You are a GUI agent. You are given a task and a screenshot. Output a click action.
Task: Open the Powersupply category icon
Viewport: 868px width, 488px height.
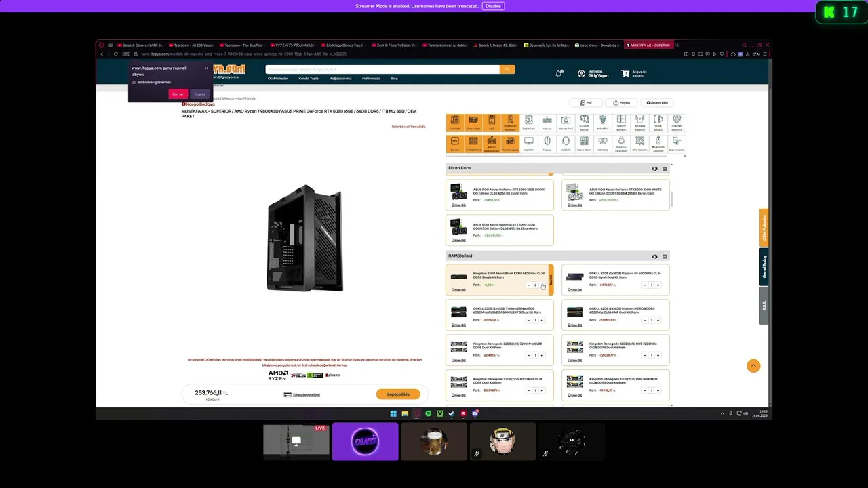tap(510, 144)
